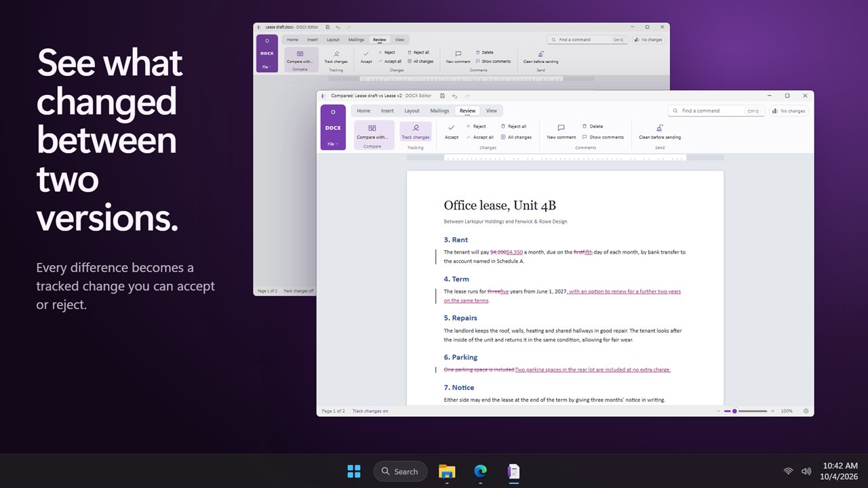868x488 pixels.
Task: Click the zoom in plus in the Compared window
Action: 772,411
